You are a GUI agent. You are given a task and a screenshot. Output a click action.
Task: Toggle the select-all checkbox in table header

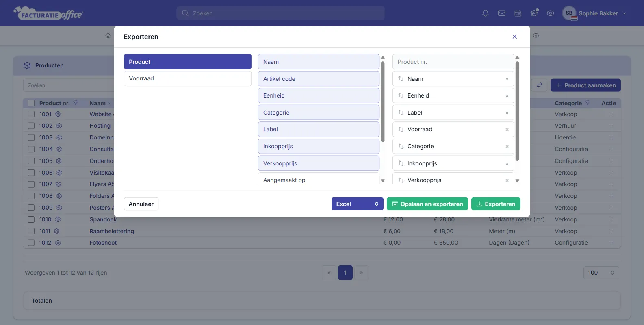[31, 103]
